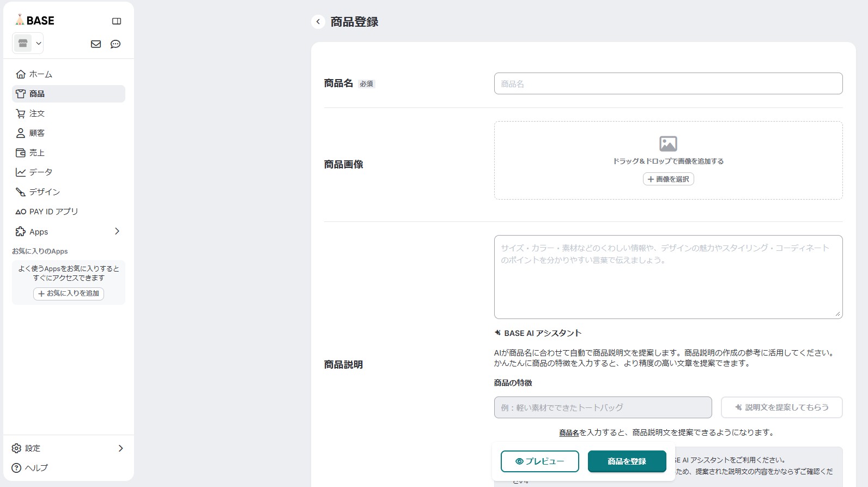Click the chart icon beside データ
Viewport: 868px width, 487px height.
21,172
